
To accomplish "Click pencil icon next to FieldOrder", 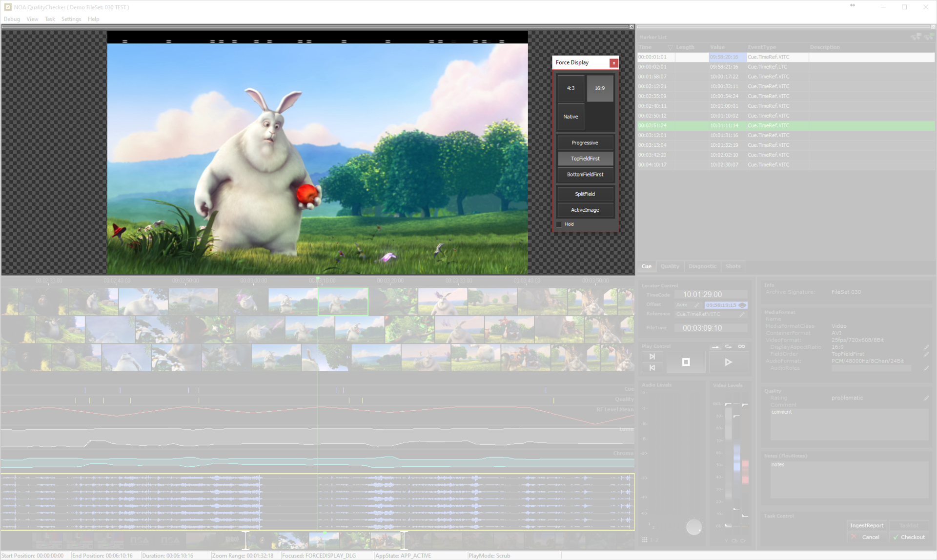I will pyautogui.click(x=926, y=354).
